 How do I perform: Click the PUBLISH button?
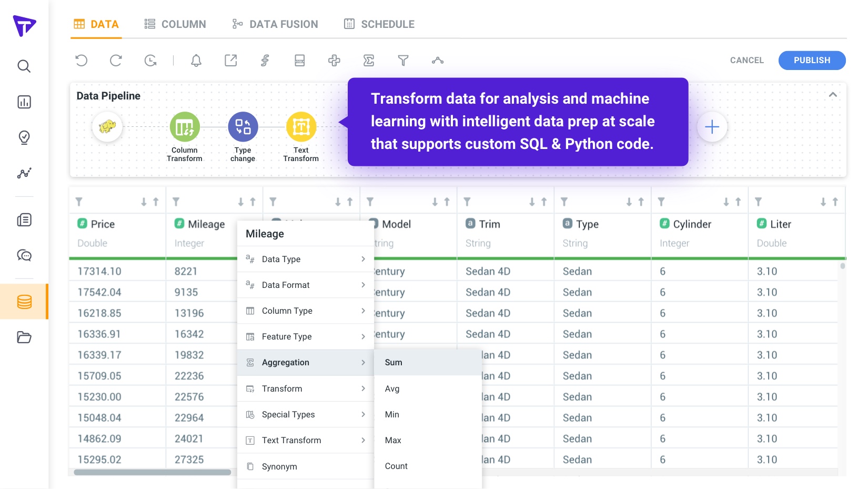click(812, 61)
